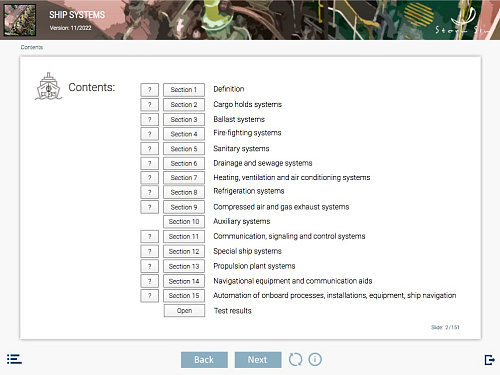Viewport: 500px width, 375px height.
Task: Click the question mark for Section 2
Action: (x=149, y=105)
